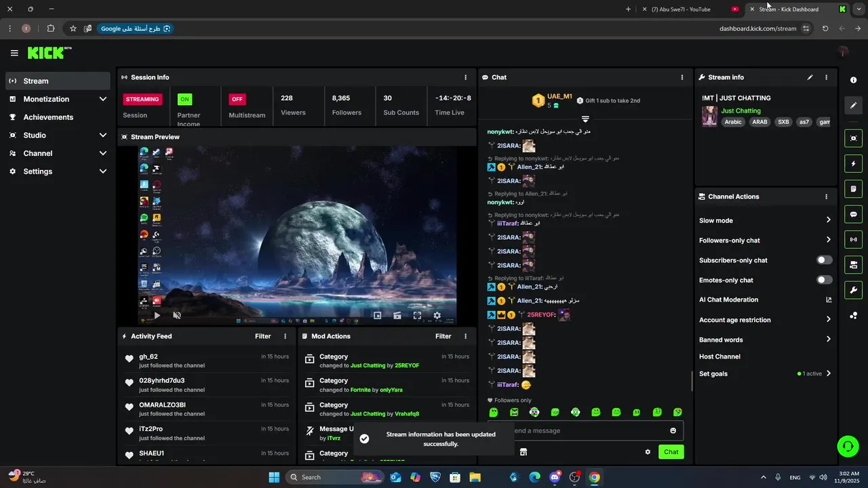Toggle the channel actions camera widget in sidebar

point(853,264)
